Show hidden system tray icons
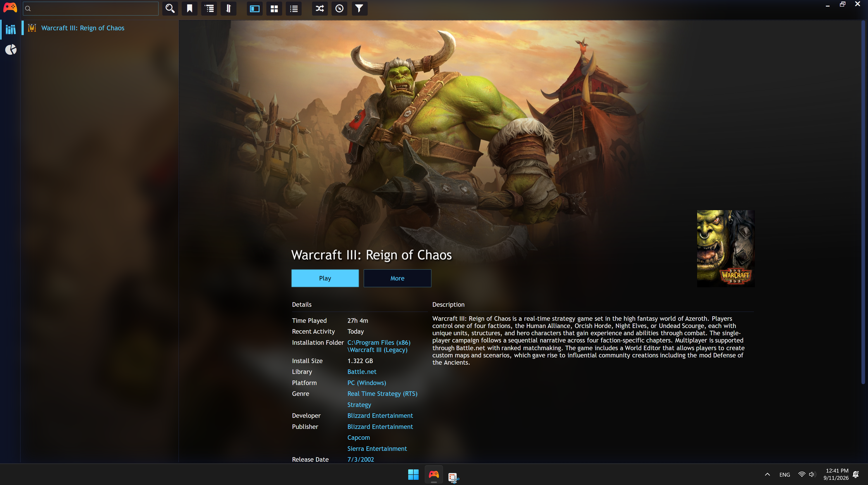Screen dimensions: 868x485 (x=767, y=475)
